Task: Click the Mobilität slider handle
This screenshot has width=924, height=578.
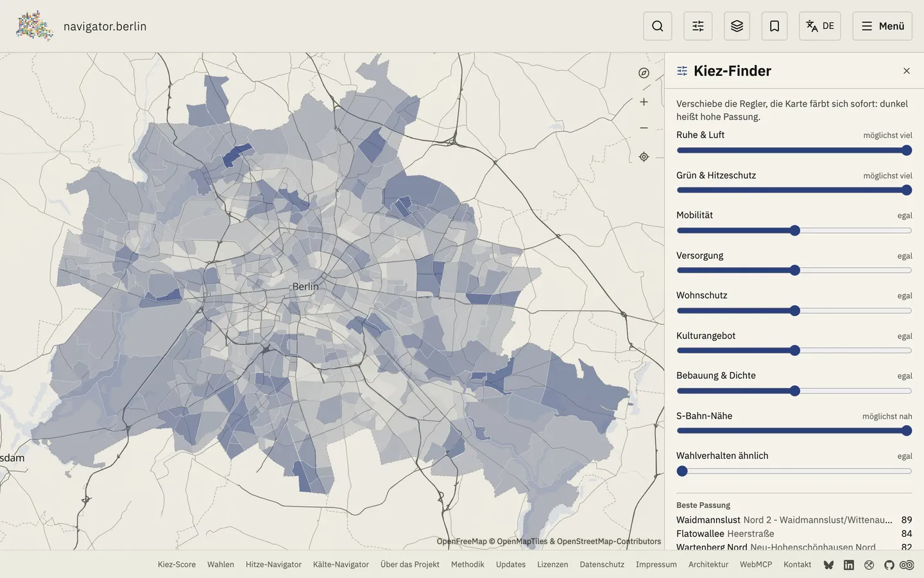Action: click(795, 231)
